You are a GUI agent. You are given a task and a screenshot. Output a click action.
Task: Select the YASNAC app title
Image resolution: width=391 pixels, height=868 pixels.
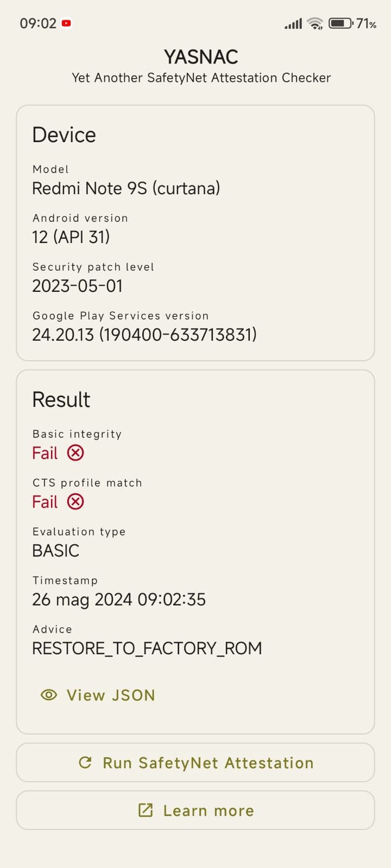pos(201,57)
